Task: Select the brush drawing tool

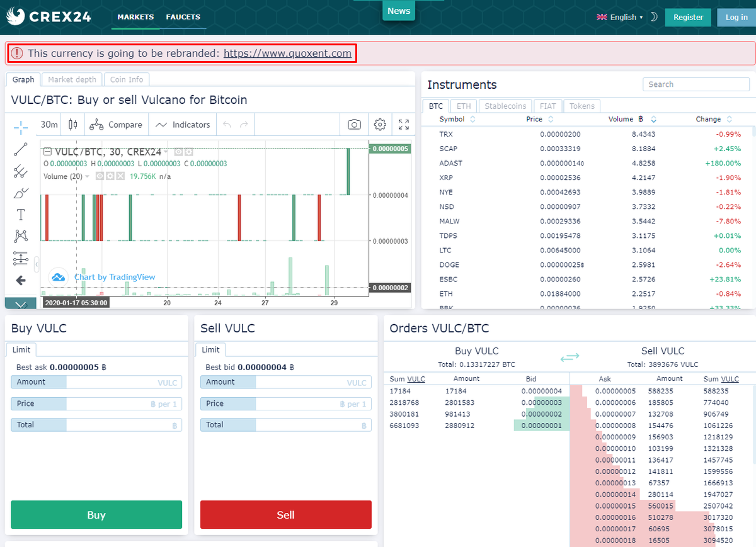Action: click(x=21, y=193)
